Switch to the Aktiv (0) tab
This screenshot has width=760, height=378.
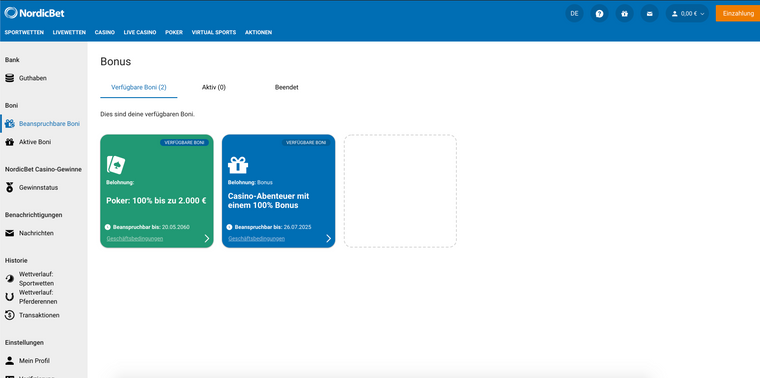214,88
